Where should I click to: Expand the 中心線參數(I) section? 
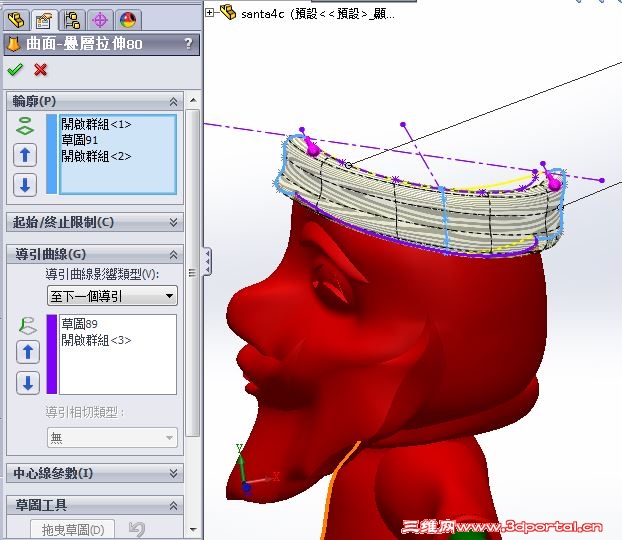pos(173,473)
